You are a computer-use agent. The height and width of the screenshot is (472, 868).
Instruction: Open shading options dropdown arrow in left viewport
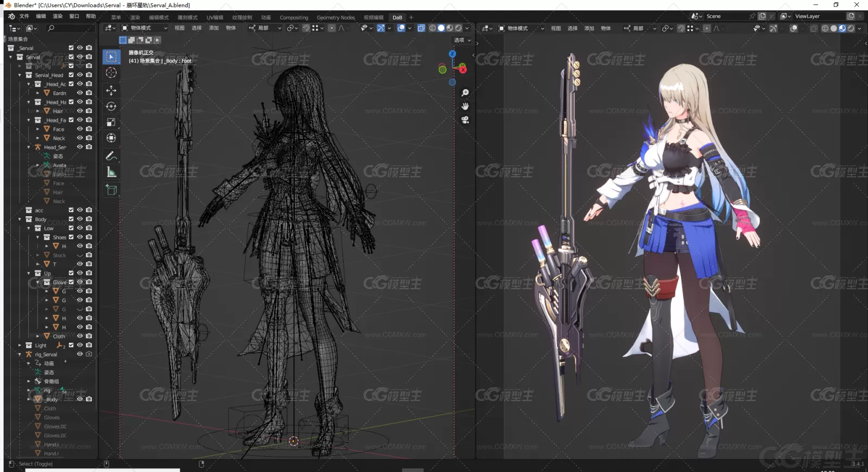coord(467,28)
